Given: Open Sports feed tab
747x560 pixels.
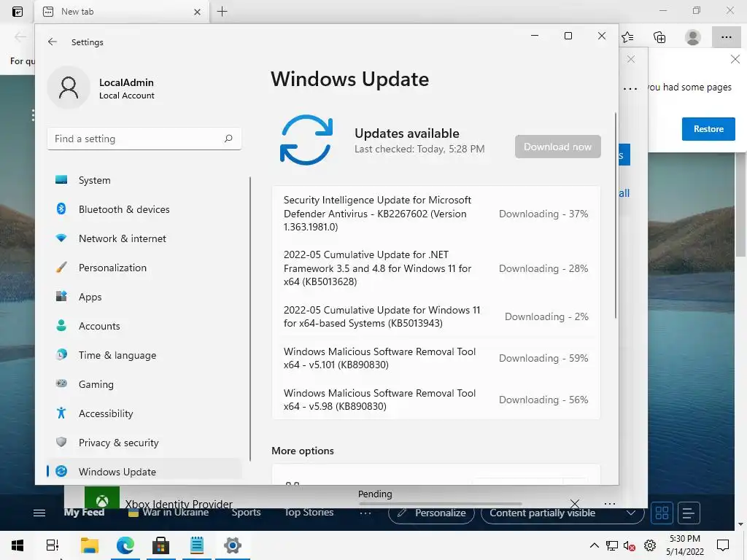Looking at the screenshot, I should [246, 513].
